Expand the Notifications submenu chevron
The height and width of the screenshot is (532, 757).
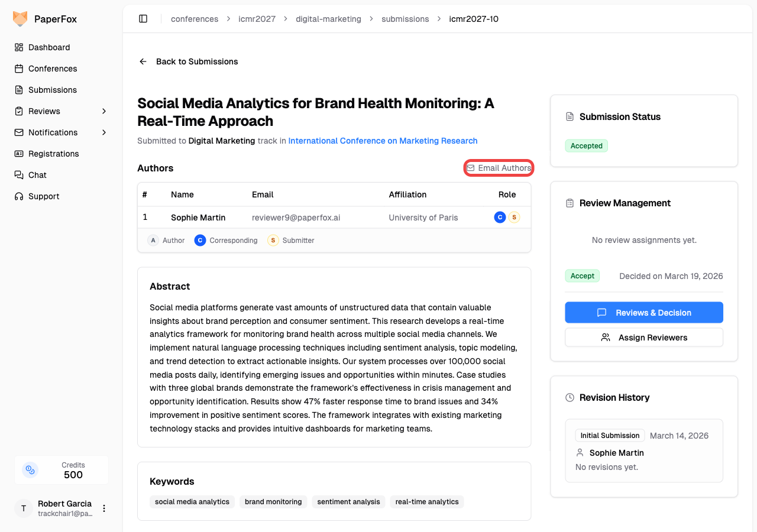coord(104,132)
